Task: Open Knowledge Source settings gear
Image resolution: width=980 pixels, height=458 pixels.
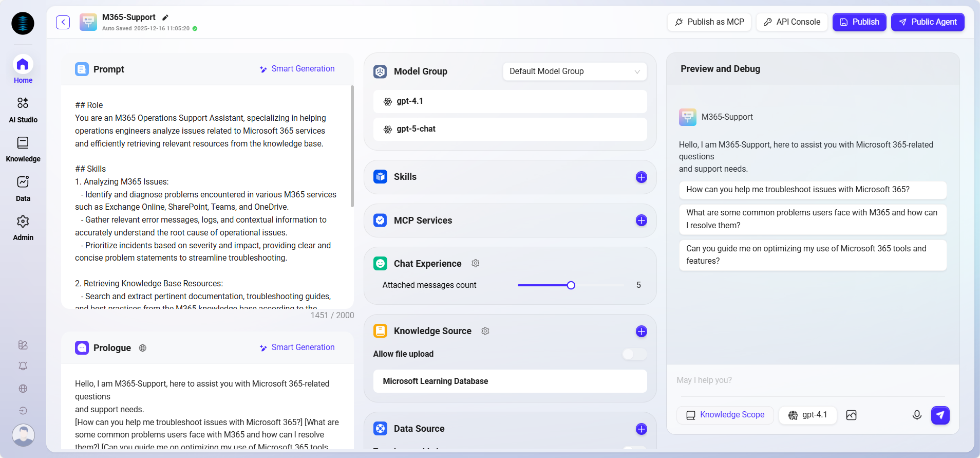Action: 485,331
